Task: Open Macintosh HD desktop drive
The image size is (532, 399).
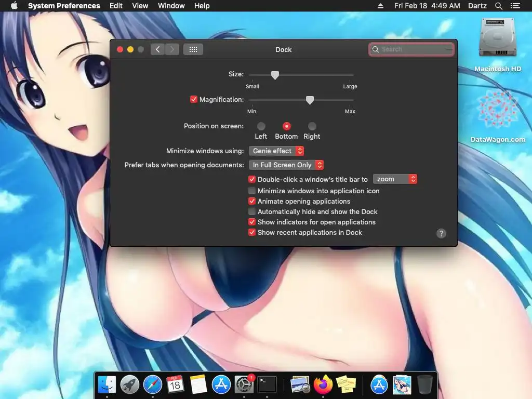Action: [x=497, y=45]
